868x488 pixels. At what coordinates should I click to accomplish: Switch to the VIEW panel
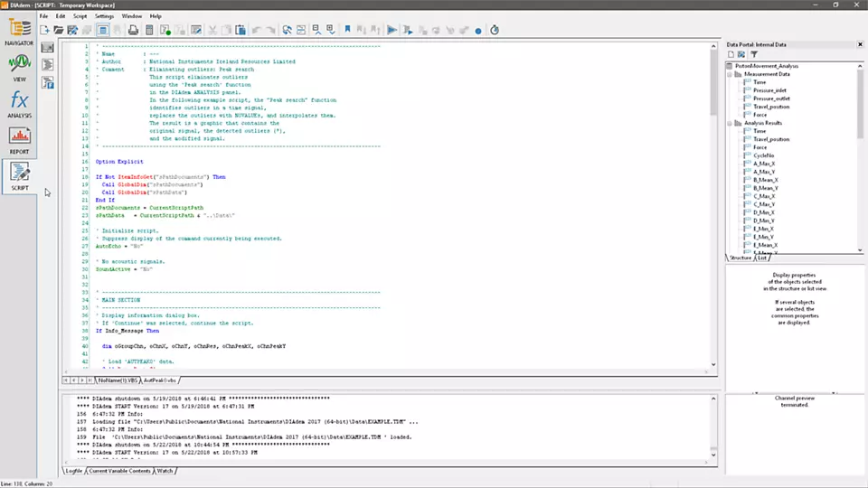(x=19, y=68)
